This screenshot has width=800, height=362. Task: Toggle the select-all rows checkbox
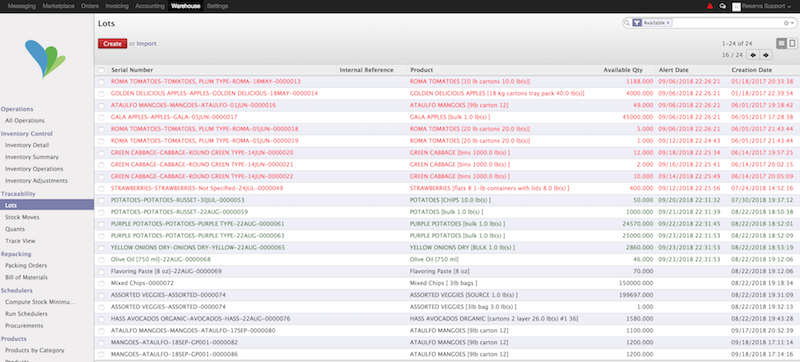101,70
